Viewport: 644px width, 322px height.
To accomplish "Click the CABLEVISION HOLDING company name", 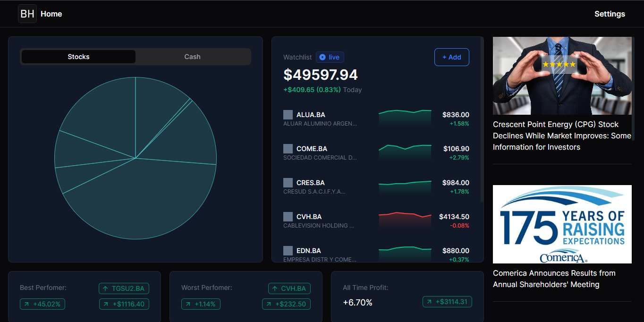I will coord(319,226).
